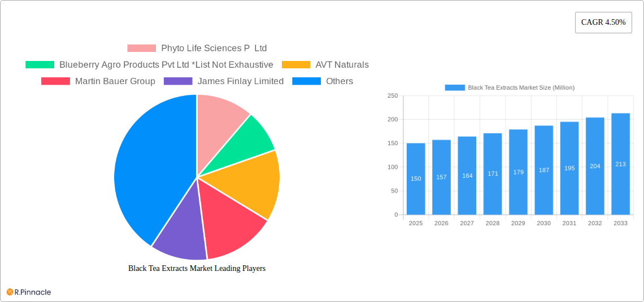Click the Martin Bauer Group legend label

point(115,81)
